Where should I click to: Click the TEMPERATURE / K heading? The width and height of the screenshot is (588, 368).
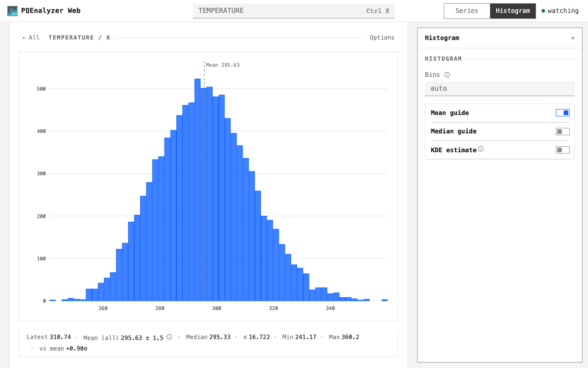tap(79, 38)
